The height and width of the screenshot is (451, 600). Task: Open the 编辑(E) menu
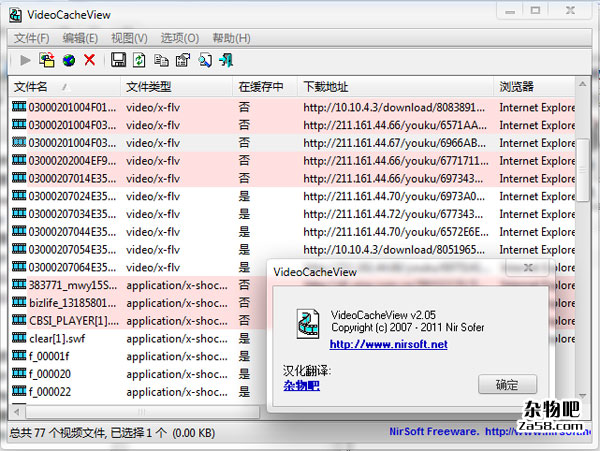(x=80, y=38)
